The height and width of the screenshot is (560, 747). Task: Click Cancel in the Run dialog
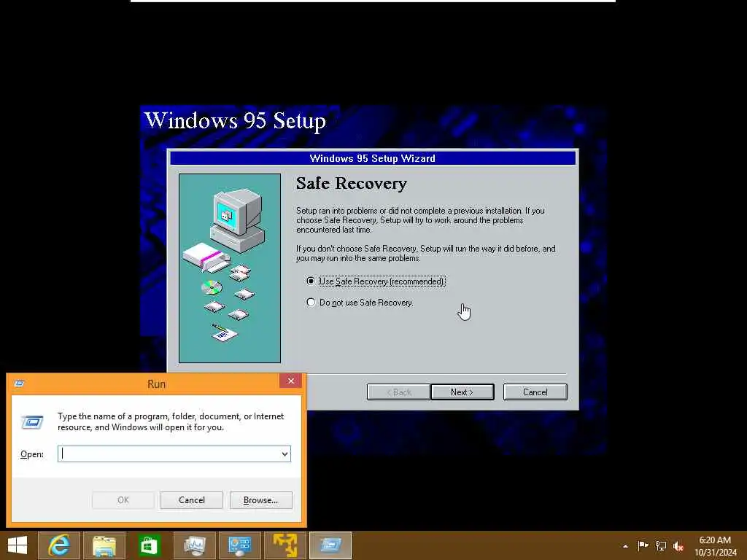pos(192,500)
